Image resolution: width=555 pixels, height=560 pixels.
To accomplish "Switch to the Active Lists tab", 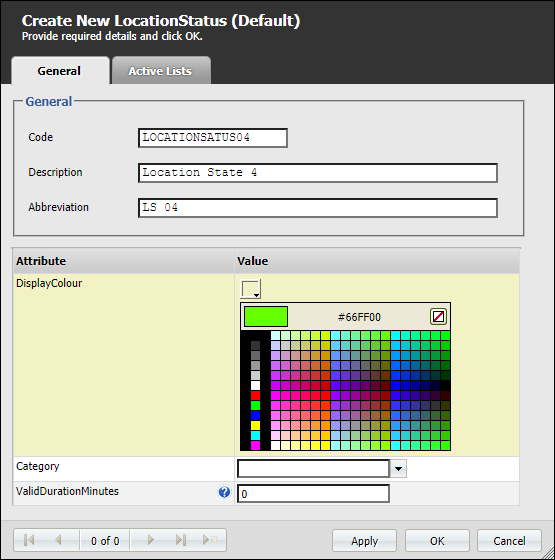I will click(x=161, y=70).
